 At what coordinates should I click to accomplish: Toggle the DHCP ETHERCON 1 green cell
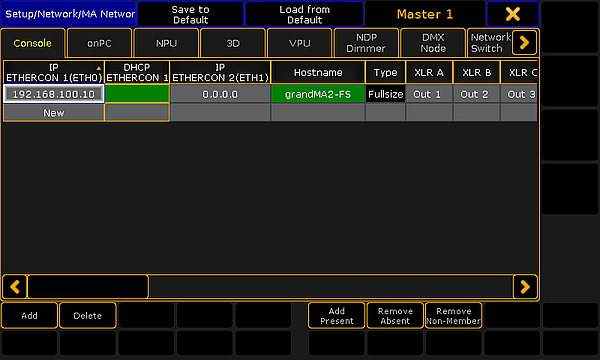[137, 94]
